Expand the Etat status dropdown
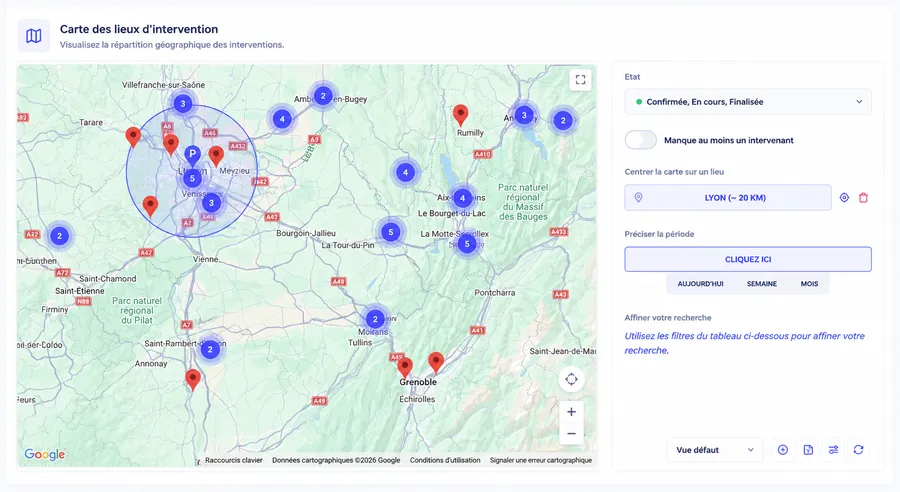900x492 pixels. (x=748, y=102)
